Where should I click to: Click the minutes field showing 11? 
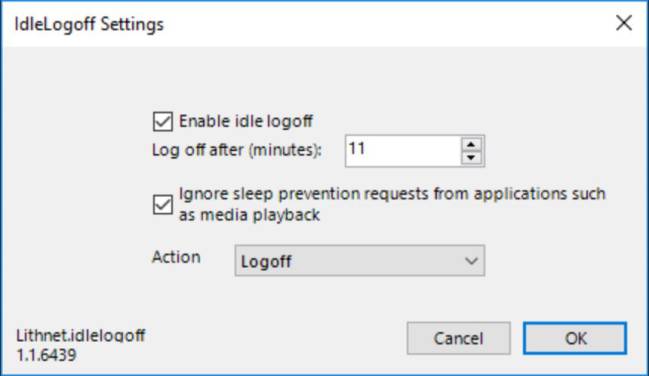pos(403,151)
